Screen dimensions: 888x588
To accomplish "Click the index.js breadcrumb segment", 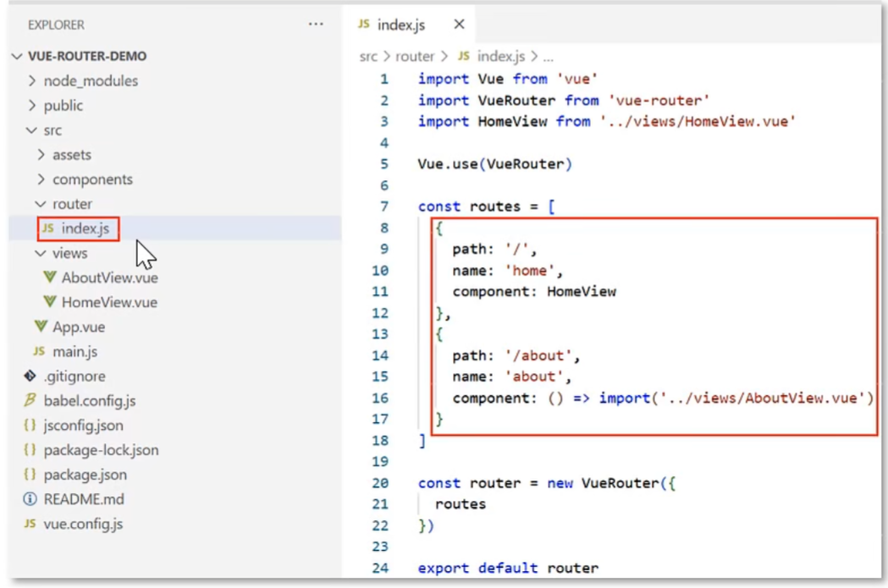I will coord(500,56).
